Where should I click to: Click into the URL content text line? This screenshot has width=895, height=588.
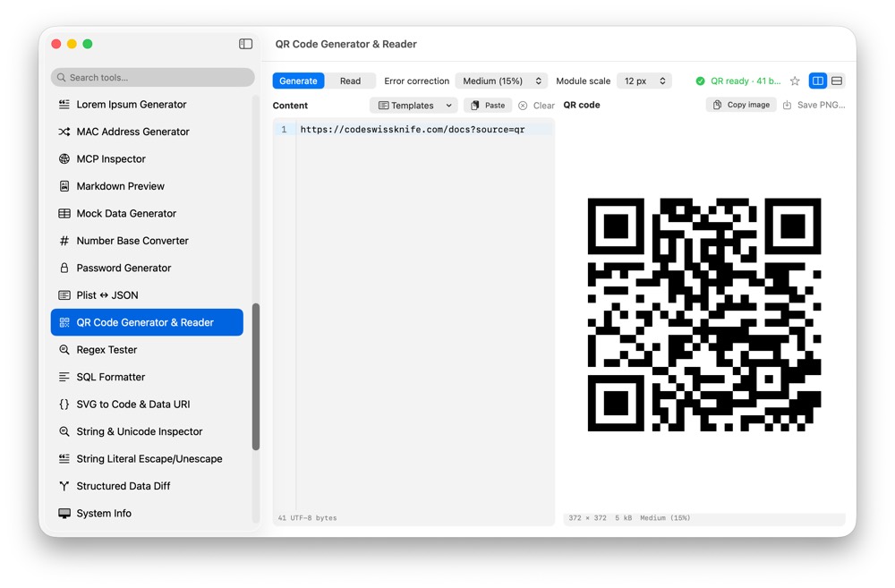(x=412, y=130)
